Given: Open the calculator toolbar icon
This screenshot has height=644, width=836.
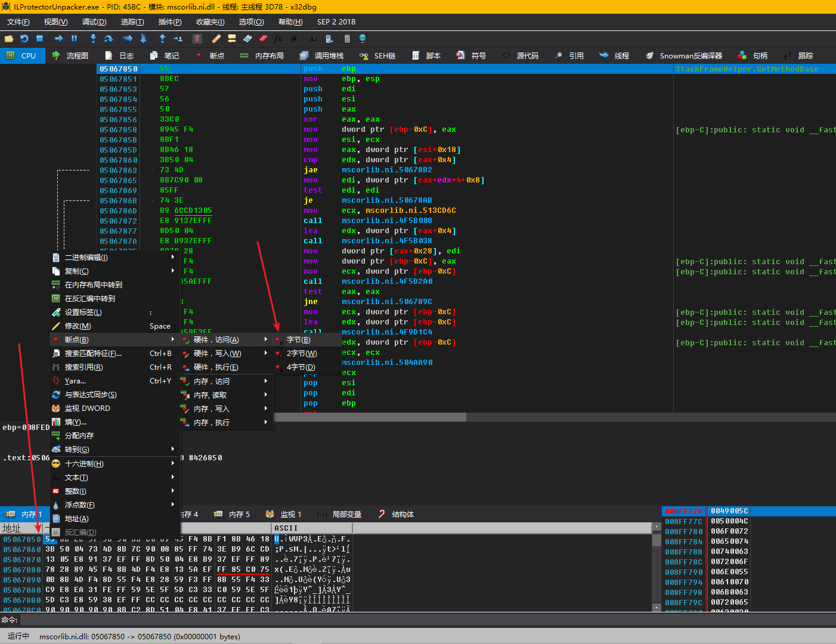Looking at the screenshot, I should point(347,39).
